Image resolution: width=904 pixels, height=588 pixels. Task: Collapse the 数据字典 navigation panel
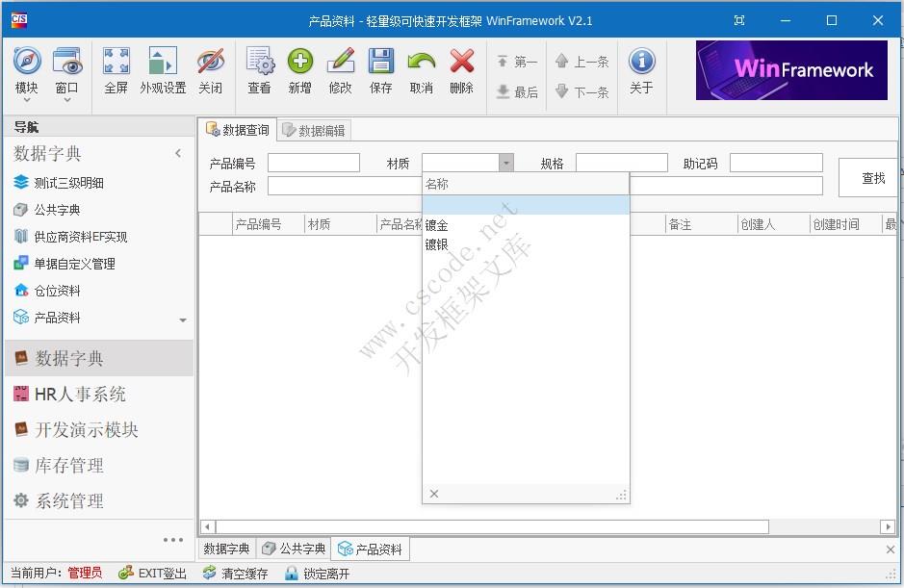click(x=178, y=152)
